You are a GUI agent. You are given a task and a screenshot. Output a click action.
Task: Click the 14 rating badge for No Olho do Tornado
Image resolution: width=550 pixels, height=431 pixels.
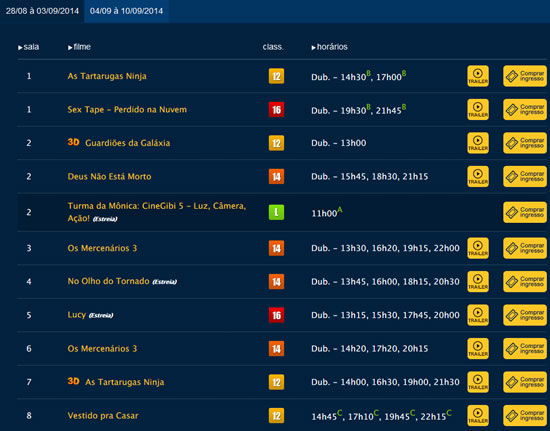point(276,282)
